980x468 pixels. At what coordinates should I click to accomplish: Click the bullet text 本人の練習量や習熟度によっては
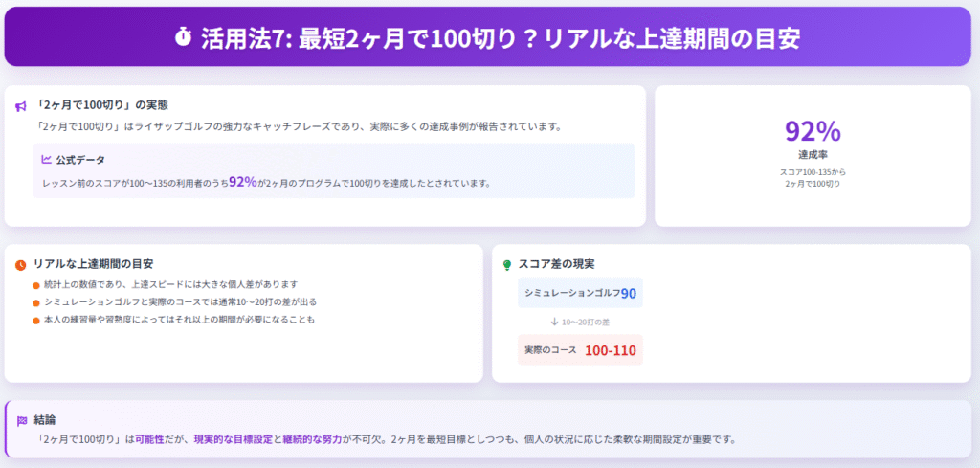point(179,320)
